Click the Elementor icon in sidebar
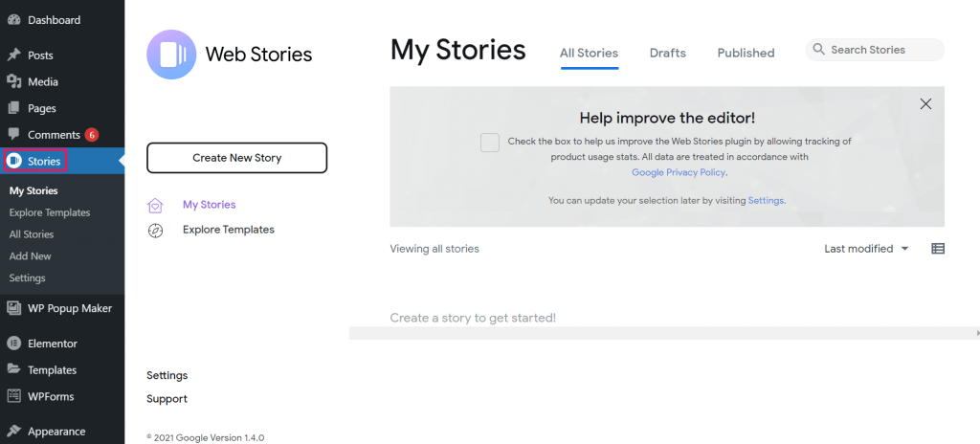 pyautogui.click(x=13, y=344)
